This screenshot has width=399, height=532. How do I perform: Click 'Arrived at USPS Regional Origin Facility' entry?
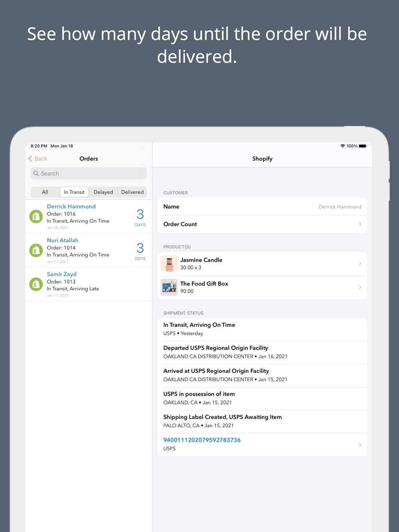(216, 371)
